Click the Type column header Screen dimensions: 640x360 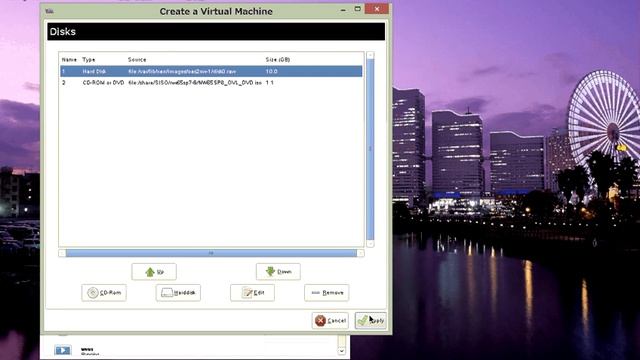click(89, 60)
